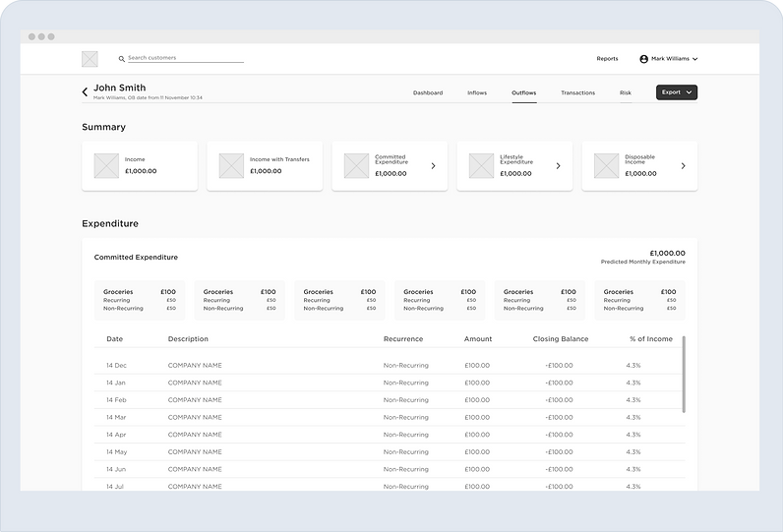Open the Risk tab
Image resolution: width=783 pixels, height=532 pixels.
[x=626, y=92]
